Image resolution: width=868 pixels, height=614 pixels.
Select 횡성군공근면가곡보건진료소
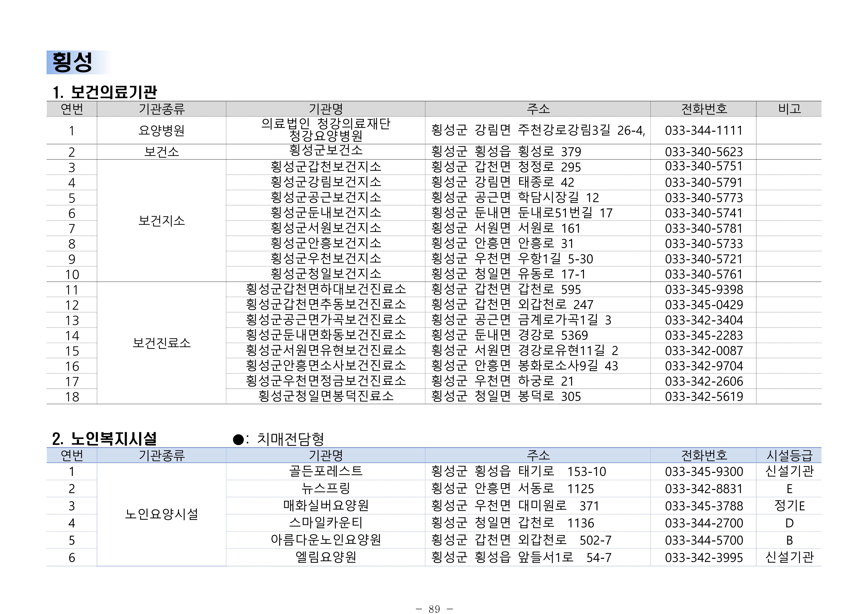pos(326,320)
